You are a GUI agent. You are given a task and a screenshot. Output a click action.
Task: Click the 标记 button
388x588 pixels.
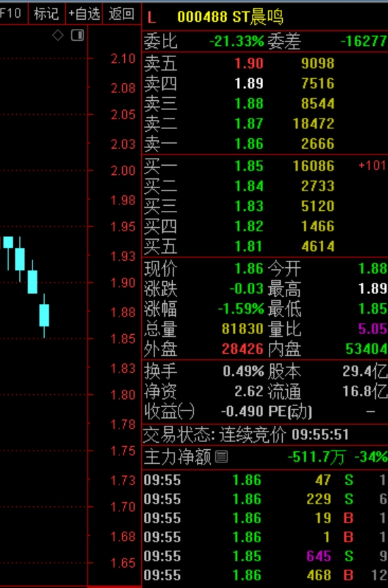47,14
